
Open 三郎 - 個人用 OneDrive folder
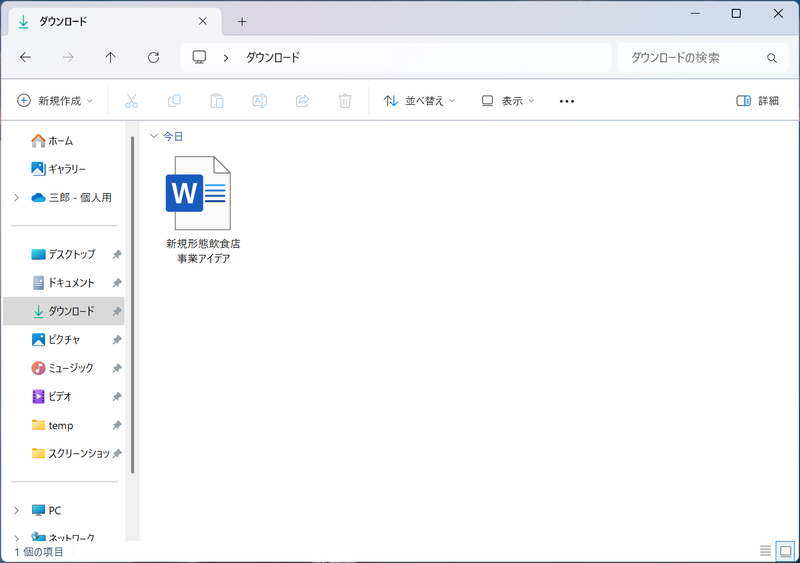(x=71, y=198)
